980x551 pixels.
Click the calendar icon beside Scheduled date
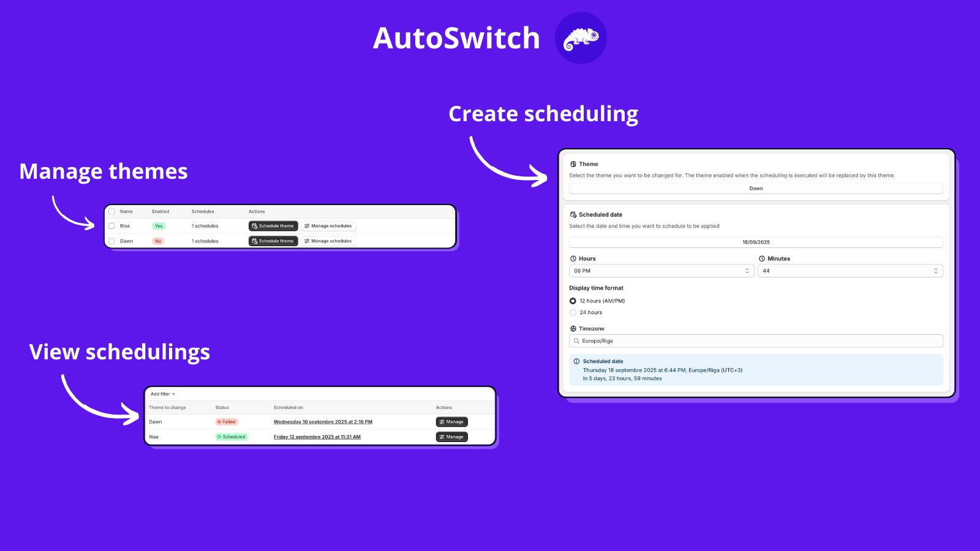[x=574, y=214]
